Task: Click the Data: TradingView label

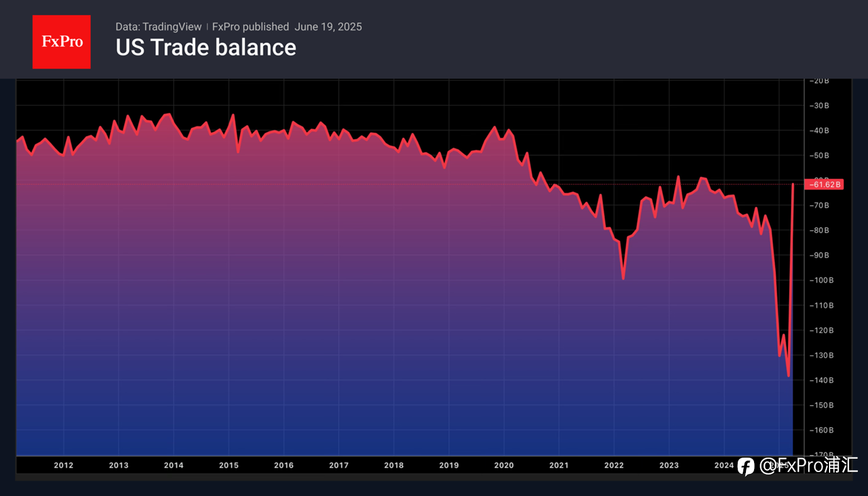Action: (x=159, y=26)
